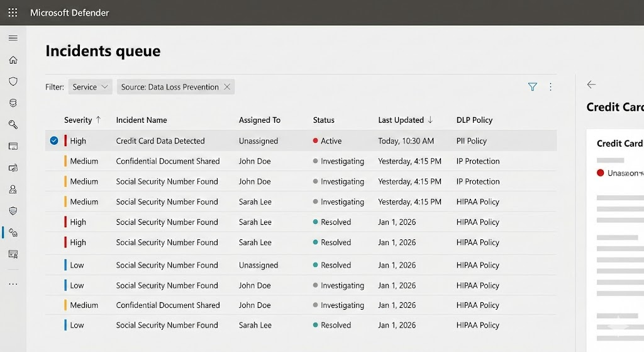
Task: Click the back arrow in details pane
Action: click(x=591, y=84)
